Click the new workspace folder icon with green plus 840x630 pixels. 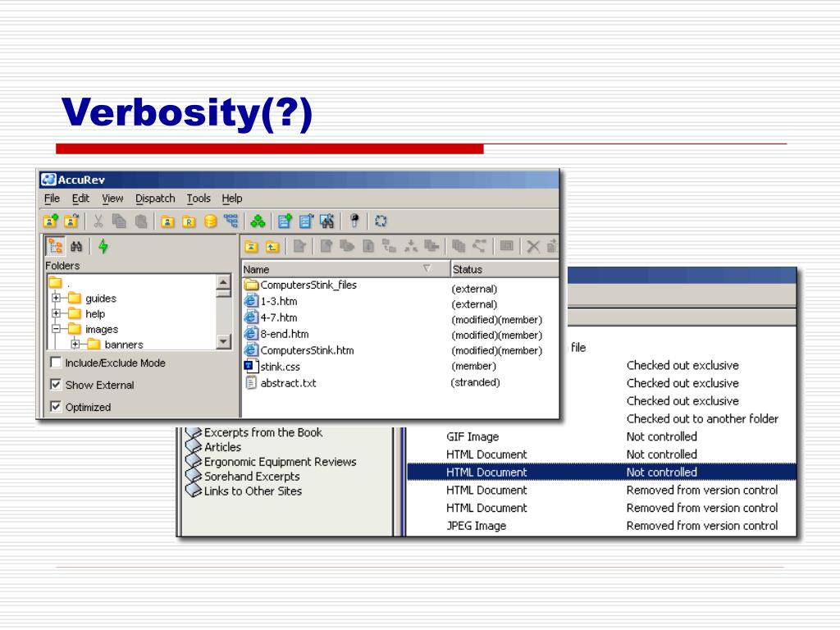[50, 221]
